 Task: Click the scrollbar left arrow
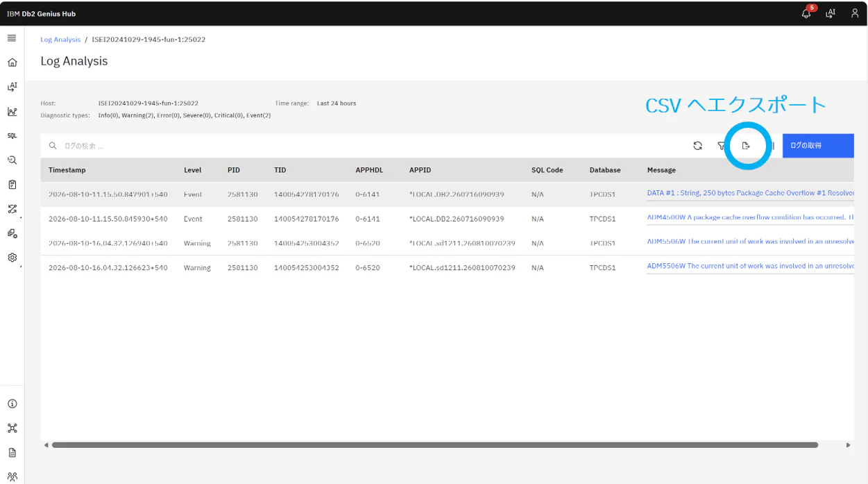(46, 445)
